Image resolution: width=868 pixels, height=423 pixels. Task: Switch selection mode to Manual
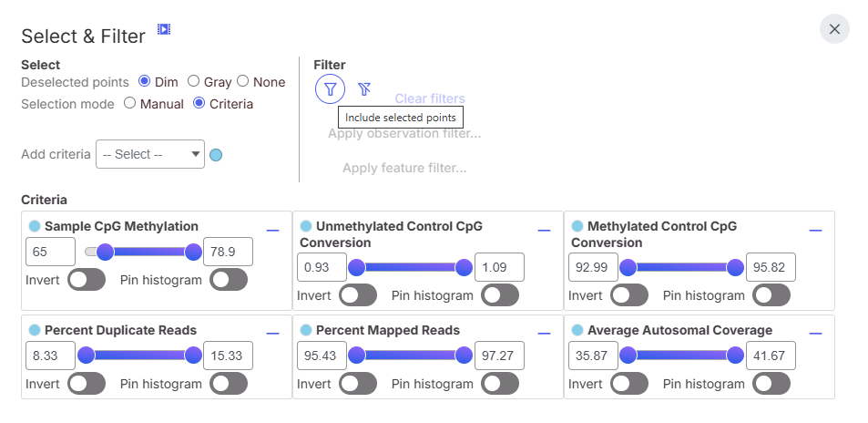[x=129, y=104]
